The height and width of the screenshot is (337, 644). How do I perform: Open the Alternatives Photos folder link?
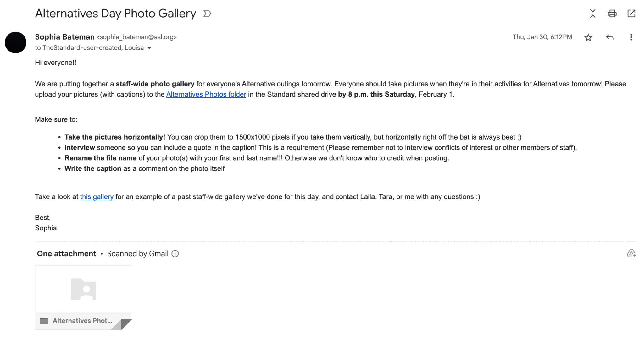[x=206, y=94]
